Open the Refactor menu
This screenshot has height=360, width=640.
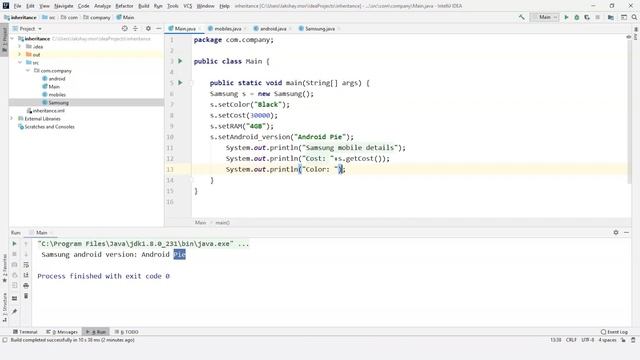124,6
